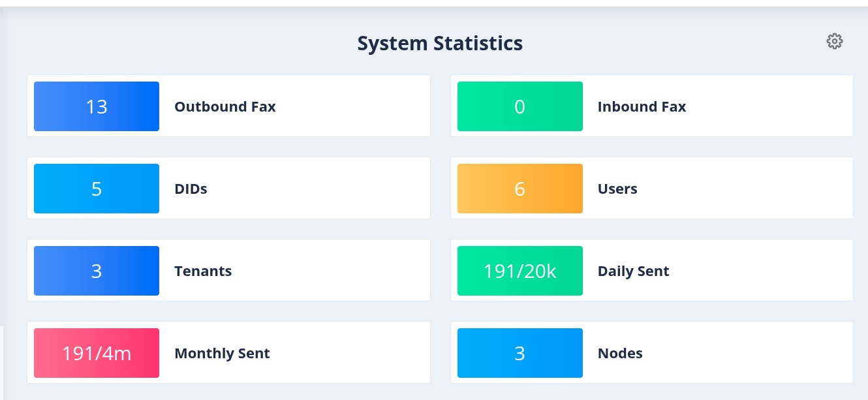Open the System Statistics settings gear
This screenshot has width=868, height=400.
834,41
